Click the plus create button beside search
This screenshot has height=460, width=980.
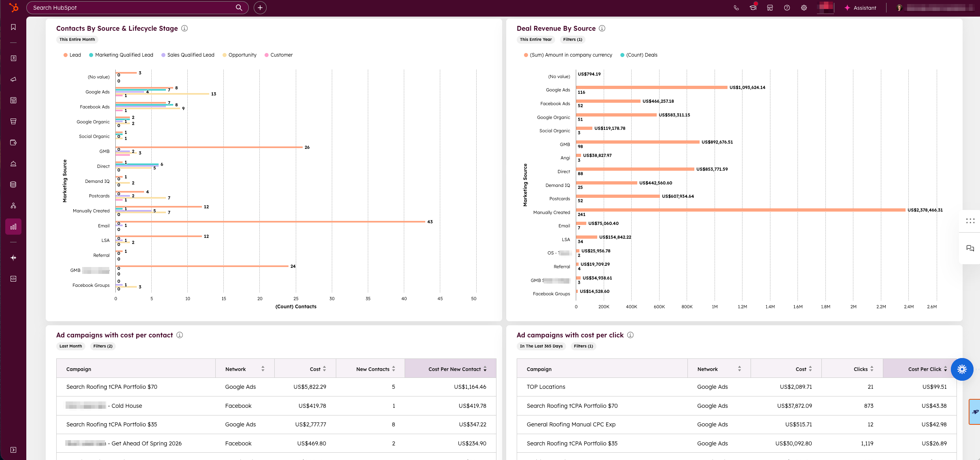[x=260, y=8]
